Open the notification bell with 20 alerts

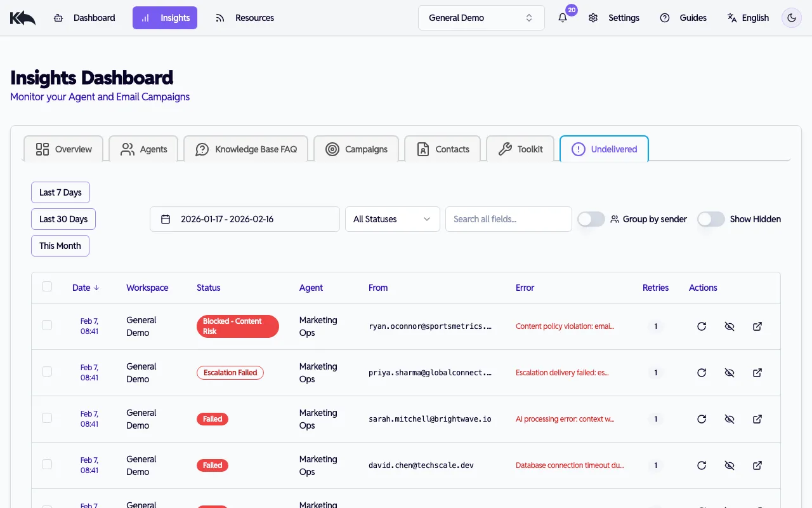[562, 18]
